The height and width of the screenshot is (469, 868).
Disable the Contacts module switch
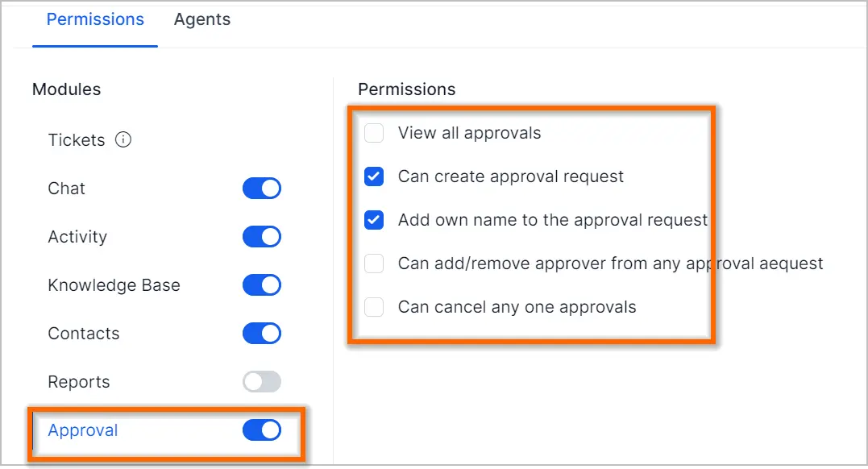pyautogui.click(x=262, y=334)
